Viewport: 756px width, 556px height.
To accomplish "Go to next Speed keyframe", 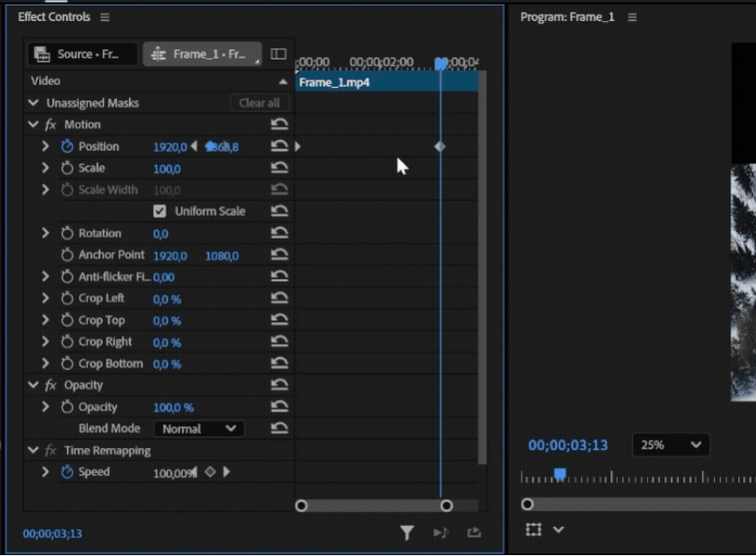I will tap(227, 472).
